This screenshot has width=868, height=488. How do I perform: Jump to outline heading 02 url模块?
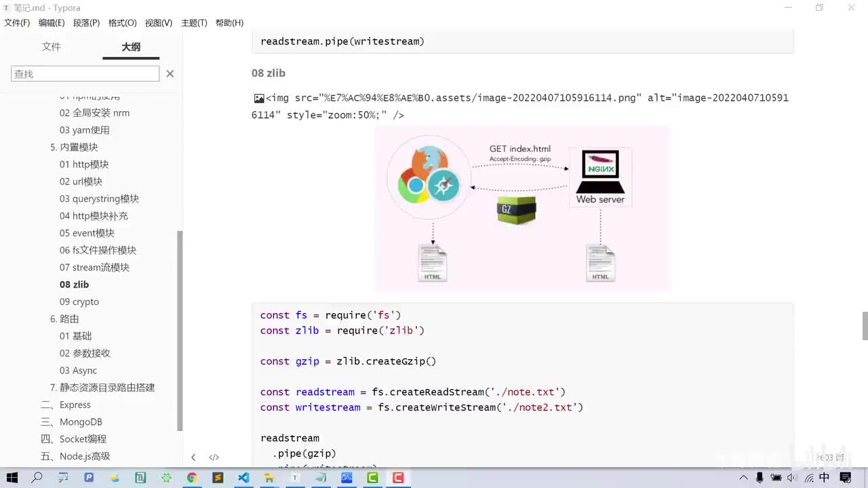[x=81, y=182]
